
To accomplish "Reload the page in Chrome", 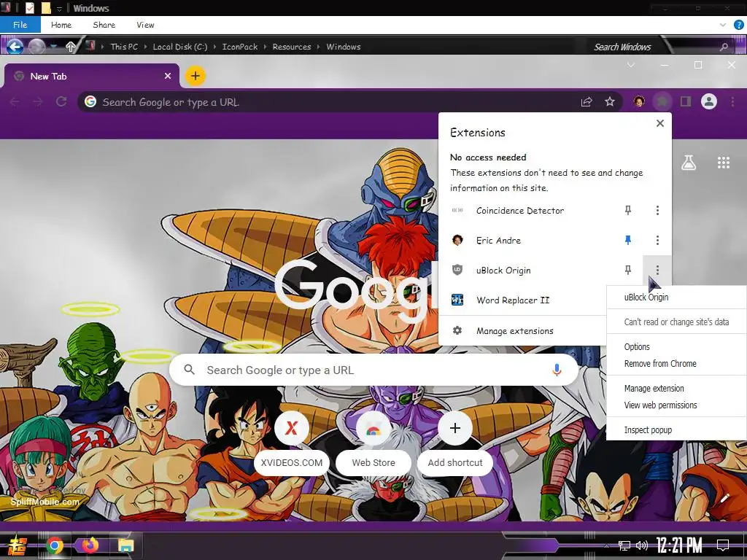I will pyautogui.click(x=61, y=101).
